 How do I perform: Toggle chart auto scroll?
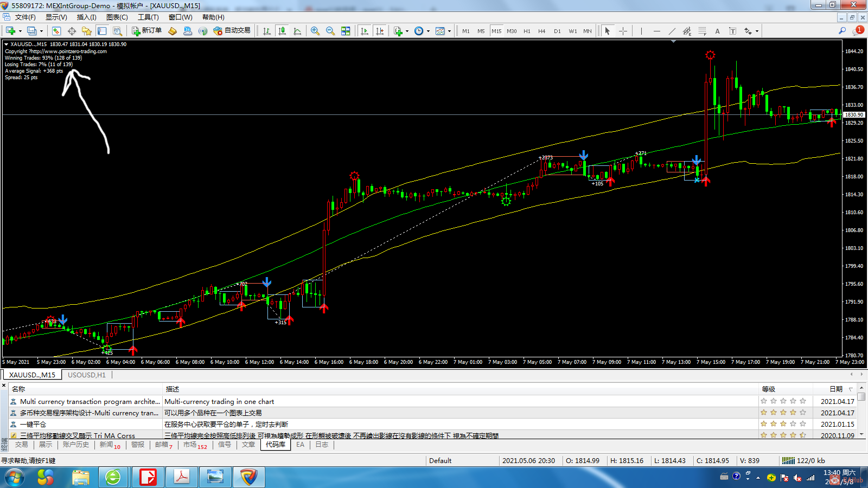[x=365, y=31]
